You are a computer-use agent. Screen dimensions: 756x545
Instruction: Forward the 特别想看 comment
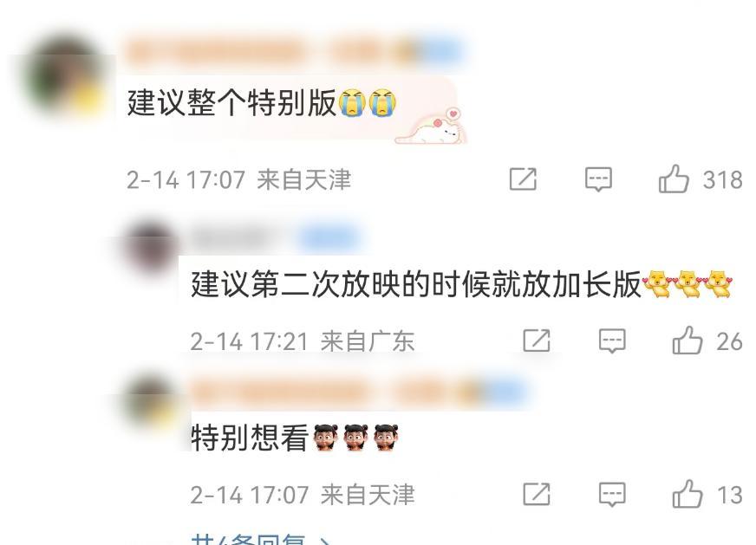pyautogui.click(x=537, y=495)
